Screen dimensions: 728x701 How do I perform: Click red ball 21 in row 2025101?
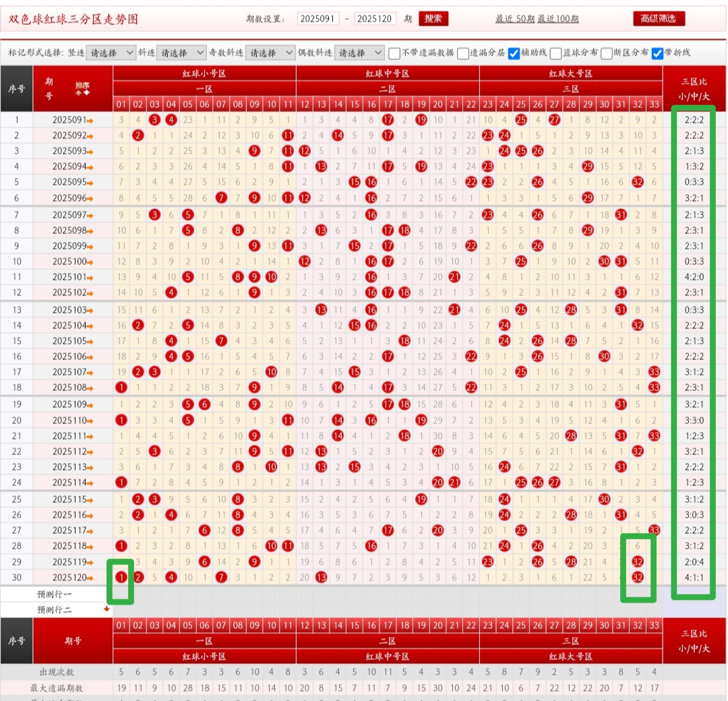[x=454, y=276]
